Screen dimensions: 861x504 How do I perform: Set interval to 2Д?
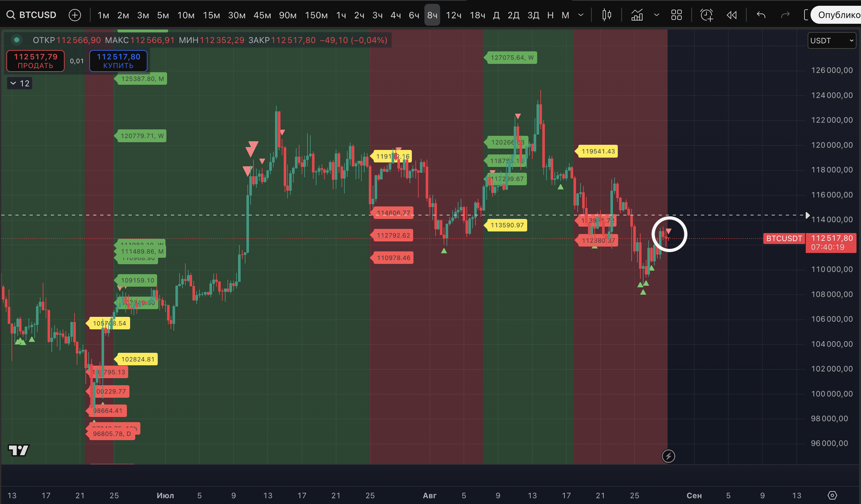[513, 15]
